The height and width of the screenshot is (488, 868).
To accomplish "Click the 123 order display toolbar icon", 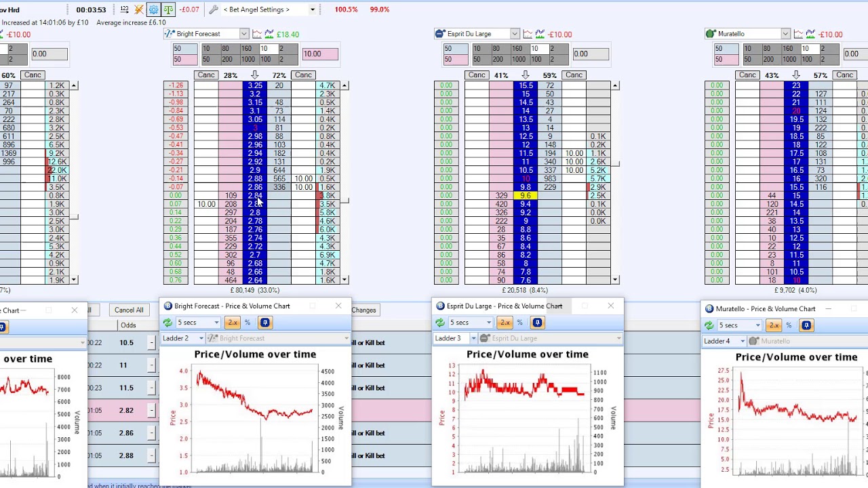I will pyautogui.click(x=124, y=9).
